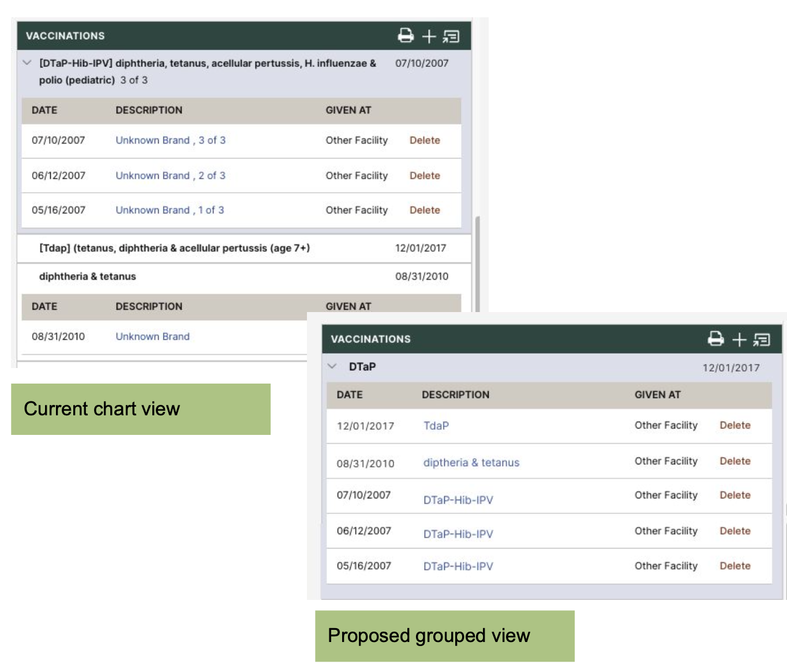Collapse the DTaP-Hib-IPV vaccination group

[x=26, y=62]
